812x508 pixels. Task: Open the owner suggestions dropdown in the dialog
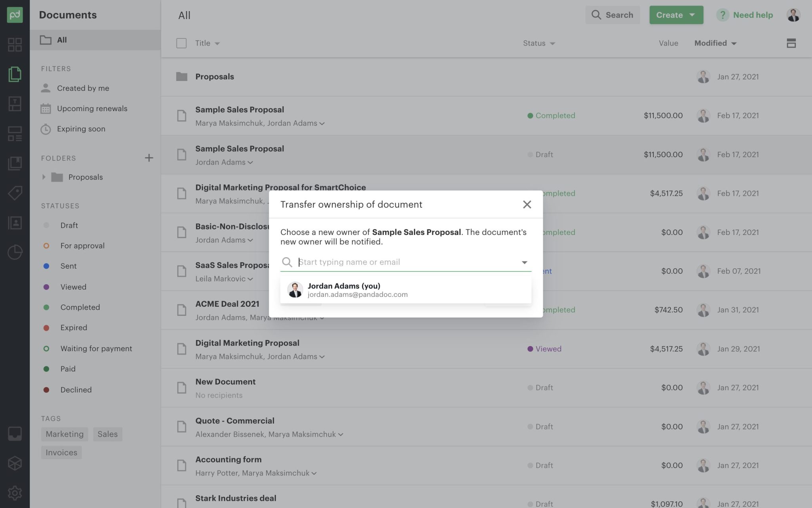[x=524, y=262]
